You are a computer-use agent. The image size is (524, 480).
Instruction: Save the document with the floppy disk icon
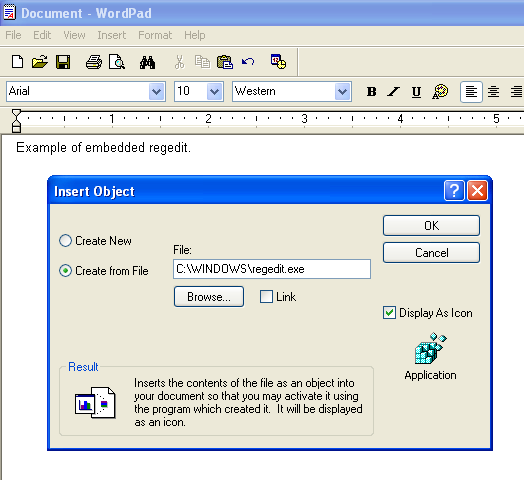[63, 62]
